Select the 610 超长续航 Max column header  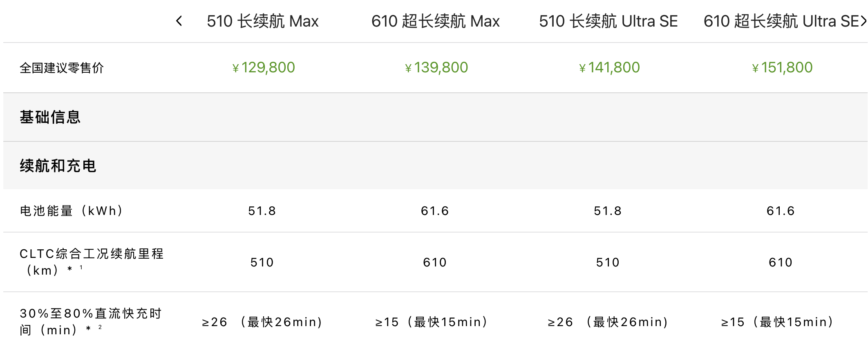coord(435,21)
